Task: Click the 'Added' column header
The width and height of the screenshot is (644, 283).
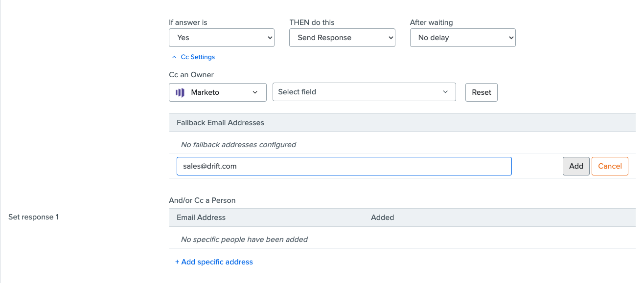Action: click(x=383, y=218)
